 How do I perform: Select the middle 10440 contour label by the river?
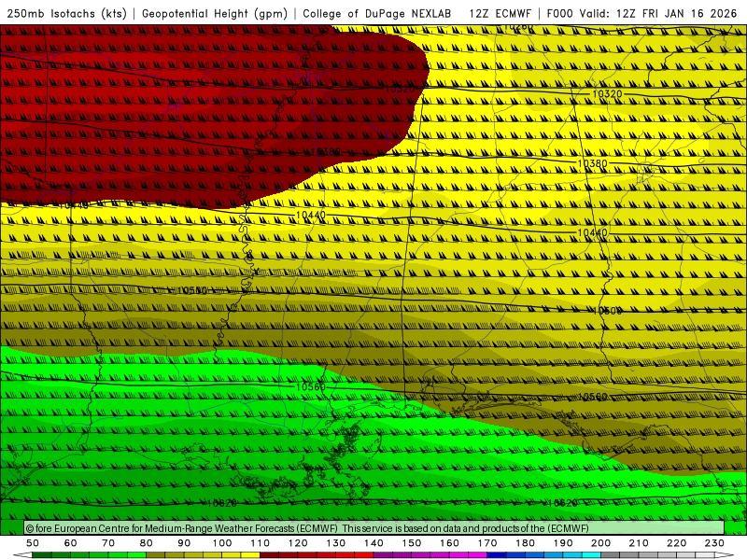pos(311,216)
